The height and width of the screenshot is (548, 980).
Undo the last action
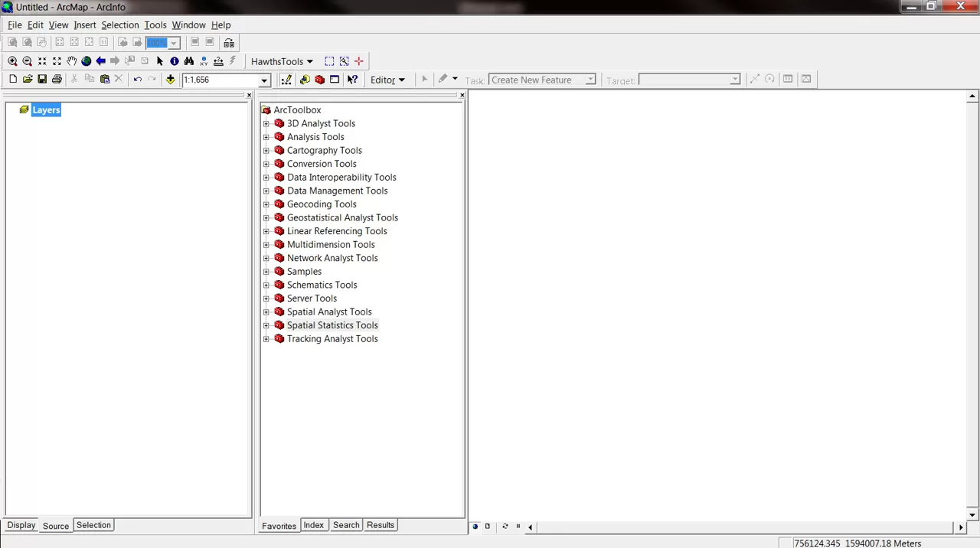[x=137, y=80]
